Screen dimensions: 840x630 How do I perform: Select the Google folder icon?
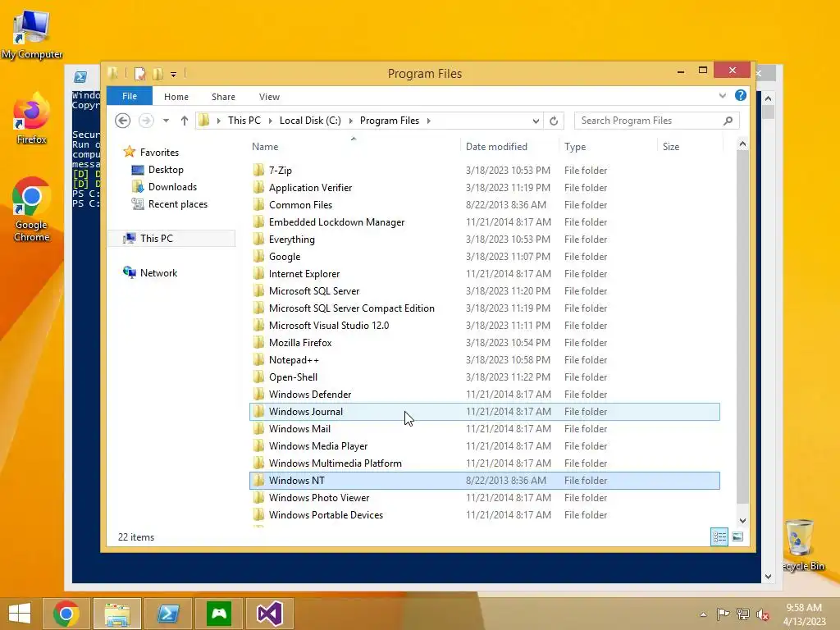[258, 257]
